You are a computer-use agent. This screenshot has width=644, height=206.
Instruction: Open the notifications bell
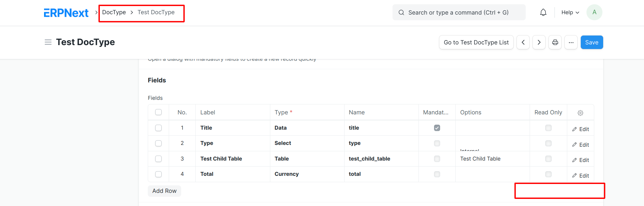click(543, 12)
